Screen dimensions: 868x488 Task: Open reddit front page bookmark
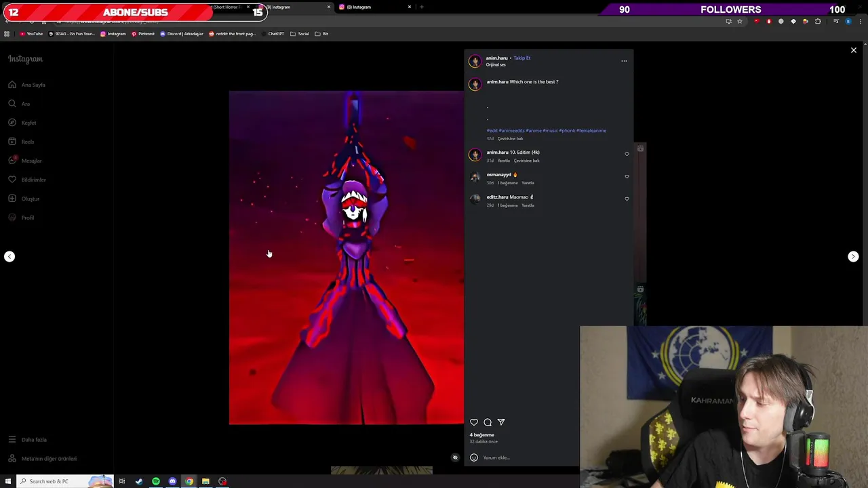[x=233, y=34]
